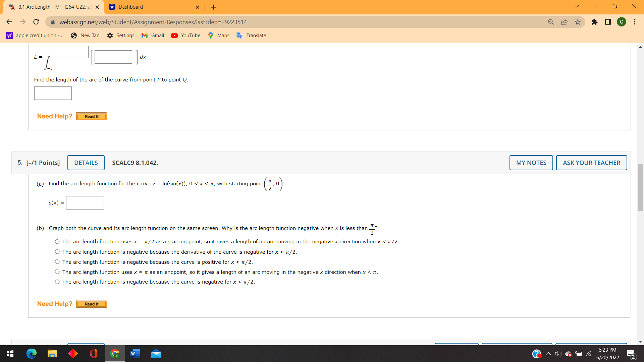Open the Translate bookmark

(251, 35)
